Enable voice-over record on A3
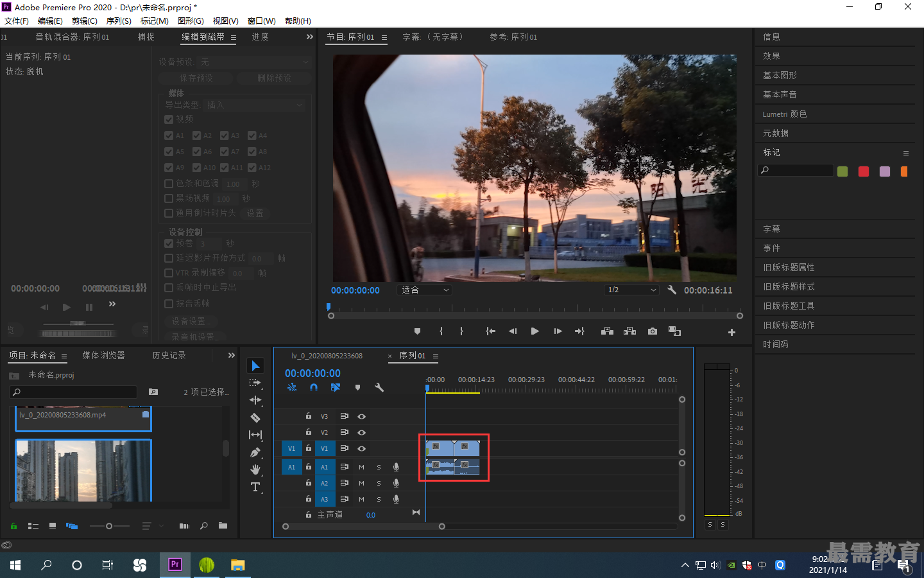 (x=396, y=499)
